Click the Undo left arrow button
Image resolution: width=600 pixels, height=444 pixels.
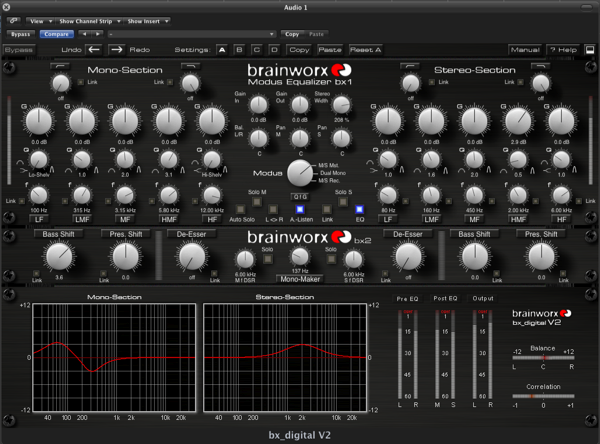point(93,48)
